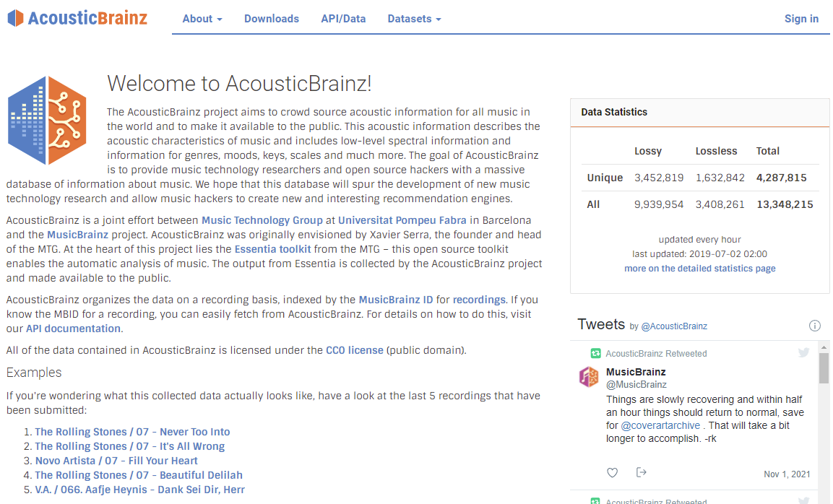833x504 pixels.
Task: Click the large AcousticBrainz hexagon logo image
Action: click(47, 120)
